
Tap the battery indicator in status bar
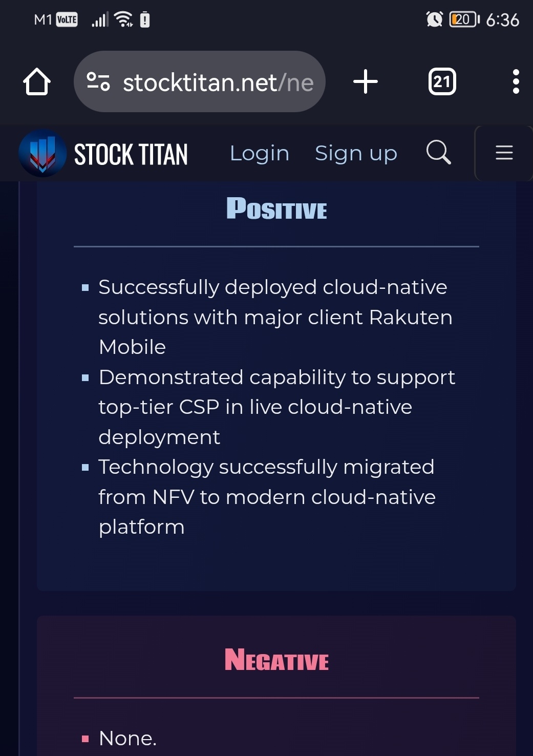(464, 19)
